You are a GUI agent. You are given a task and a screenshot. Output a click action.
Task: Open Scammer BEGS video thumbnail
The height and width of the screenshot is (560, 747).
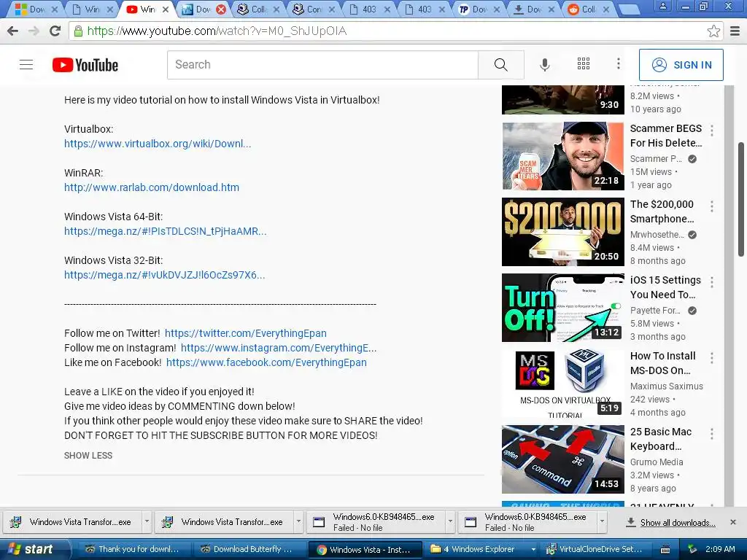pyautogui.click(x=562, y=156)
